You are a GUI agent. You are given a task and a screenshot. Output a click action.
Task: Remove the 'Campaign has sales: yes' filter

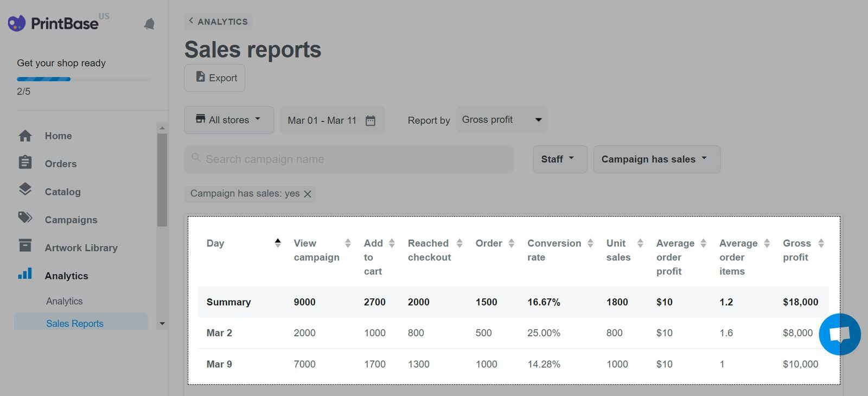tap(308, 194)
